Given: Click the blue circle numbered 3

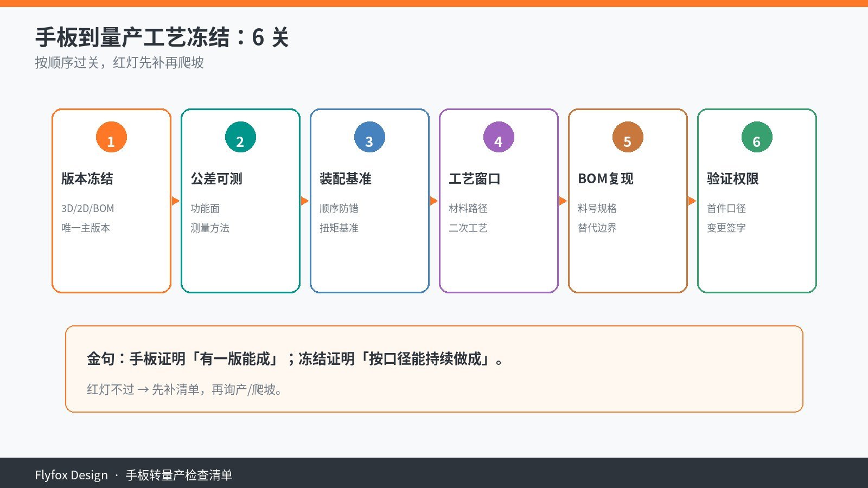Looking at the screenshot, I should pyautogui.click(x=369, y=137).
